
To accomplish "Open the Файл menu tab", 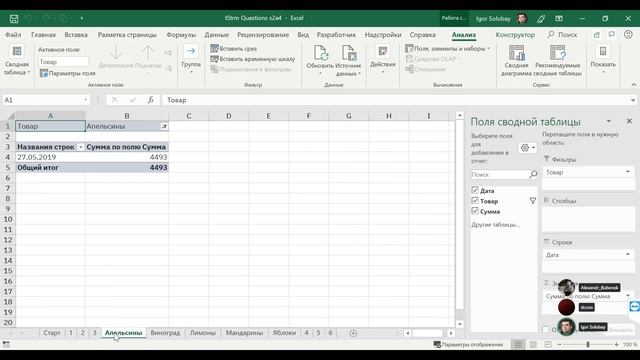I will pyautogui.click(x=13, y=35).
